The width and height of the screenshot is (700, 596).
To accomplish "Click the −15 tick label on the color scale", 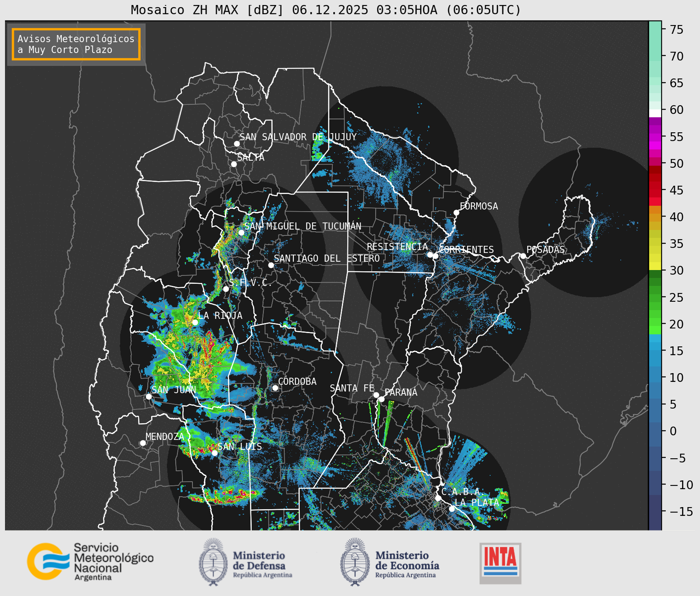I will click(x=681, y=512).
